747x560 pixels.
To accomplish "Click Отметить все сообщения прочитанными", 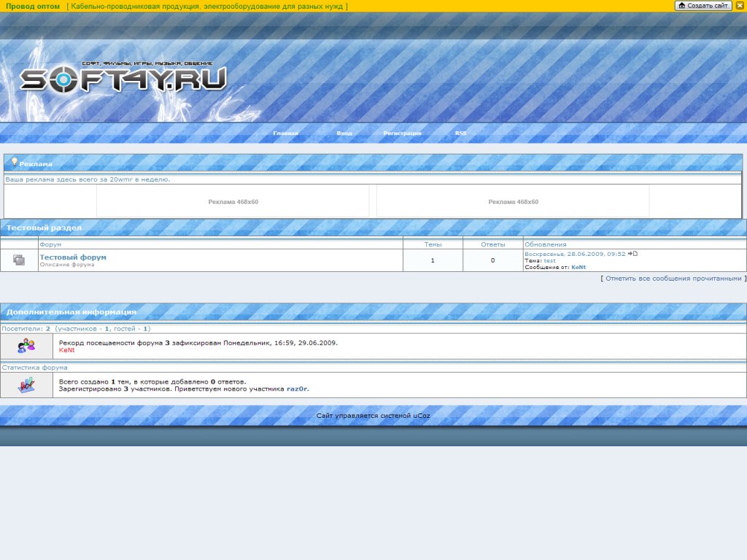I will [673, 279].
